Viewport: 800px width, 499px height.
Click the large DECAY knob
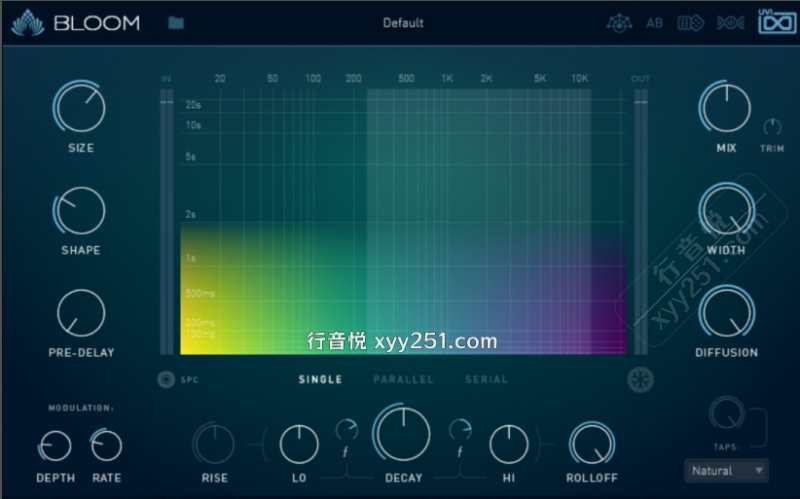coord(403,434)
